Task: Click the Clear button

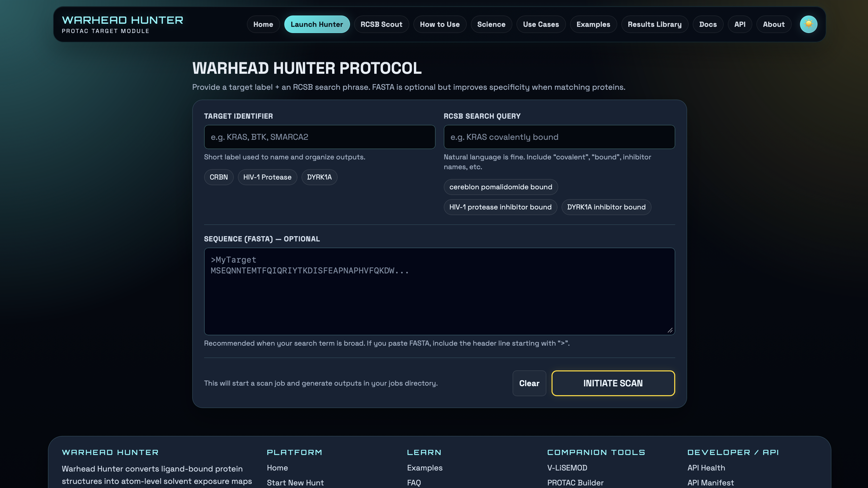Action: click(529, 383)
